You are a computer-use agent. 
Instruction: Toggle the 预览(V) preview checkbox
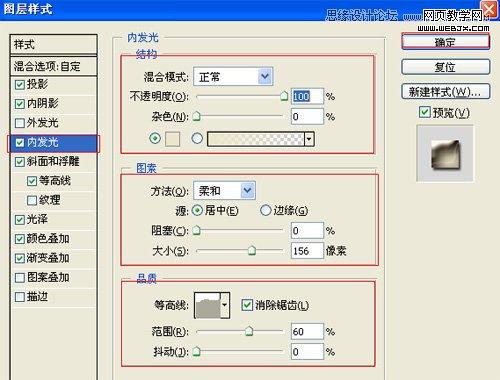pos(424,112)
